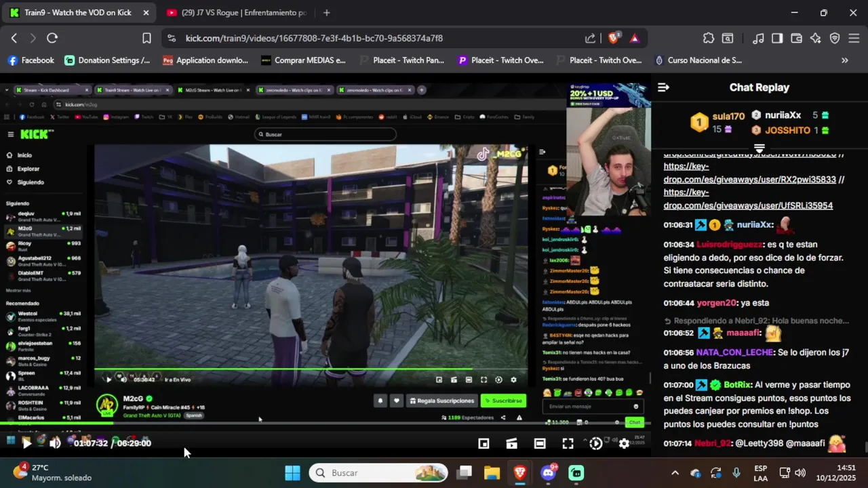Show hidden system tray icons
Screen dimensions: 868x488
(675, 472)
